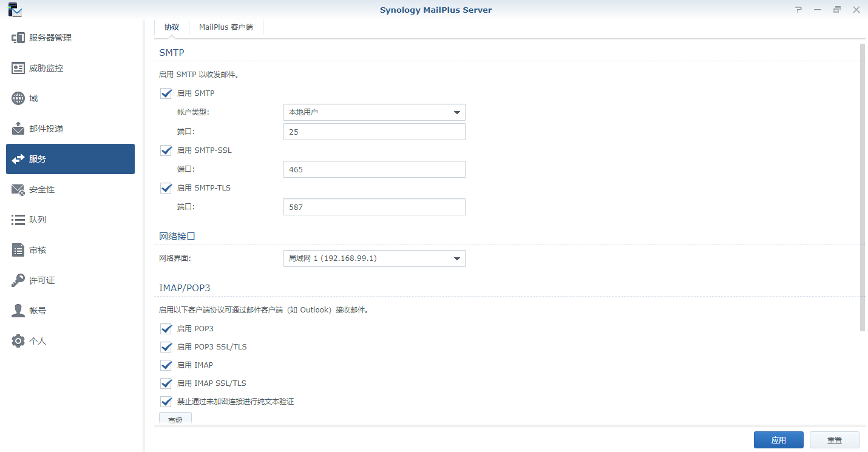Screen dimensions: 868x452
Task: Click the SMTP-TLS port field showing 587
Action: (374, 207)
